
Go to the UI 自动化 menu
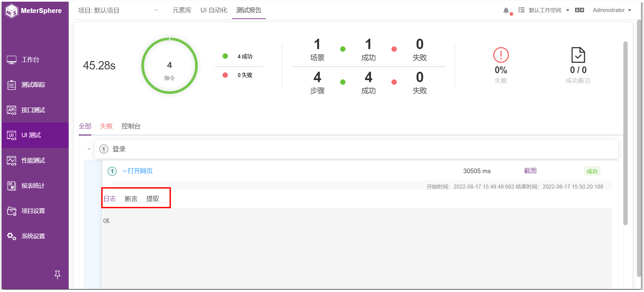pyautogui.click(x=214, y=10)
